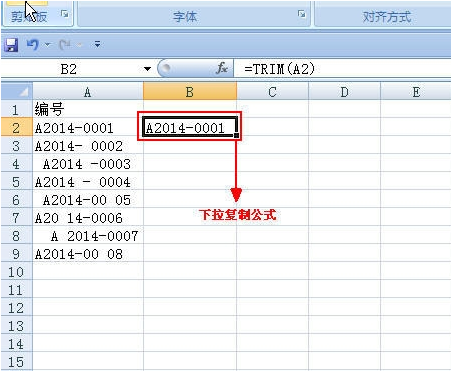This screenshot has width=451, height=371.
Task: Click the Undo arrow icon
Action: tap(32, 44)
